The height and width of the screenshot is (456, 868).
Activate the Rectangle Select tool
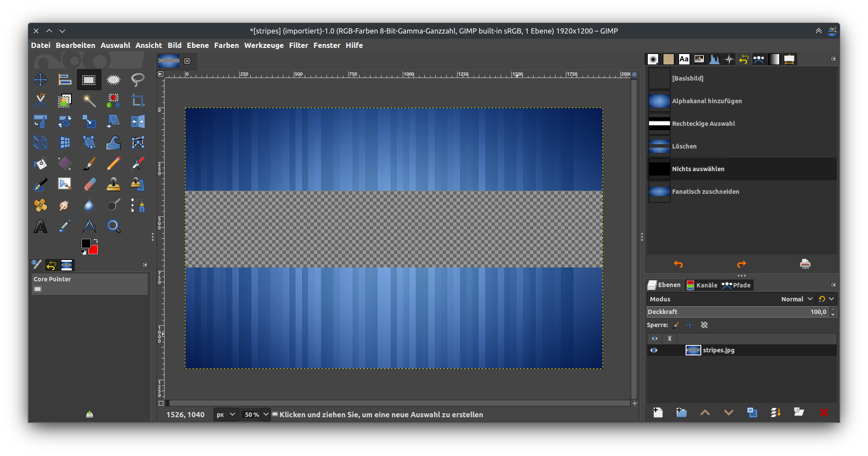89,80
